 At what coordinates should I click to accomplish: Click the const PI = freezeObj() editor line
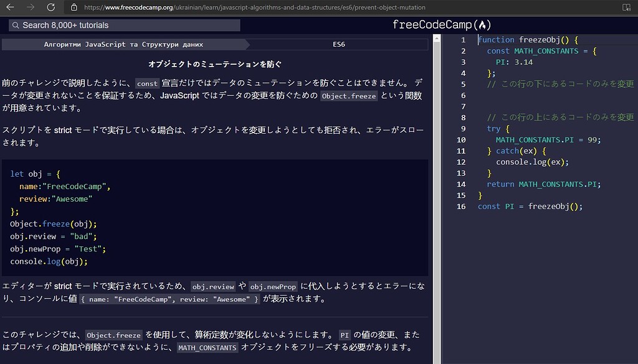coord(530,207)
